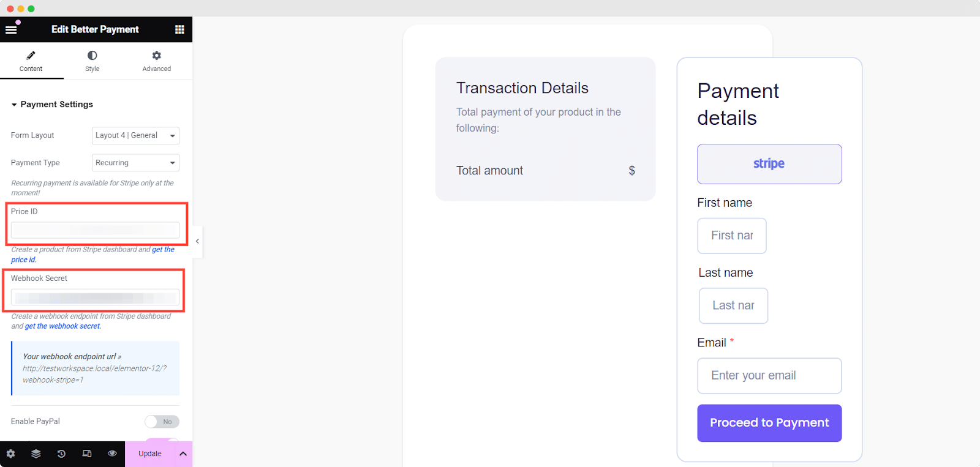The image size is (980, 467).
Task: Switch to Responsive Mode devices icon
Action: [x=86, y=454]
